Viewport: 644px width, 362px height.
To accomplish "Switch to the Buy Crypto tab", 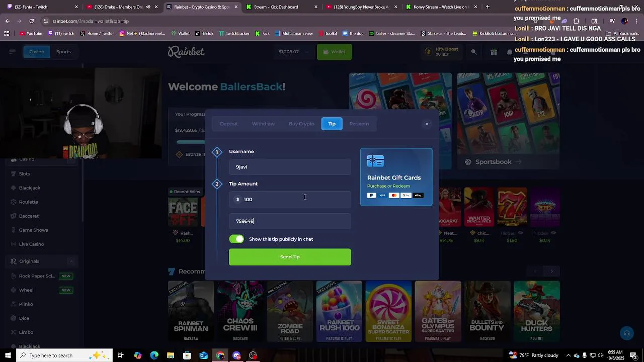I will (x=301, y=124).
